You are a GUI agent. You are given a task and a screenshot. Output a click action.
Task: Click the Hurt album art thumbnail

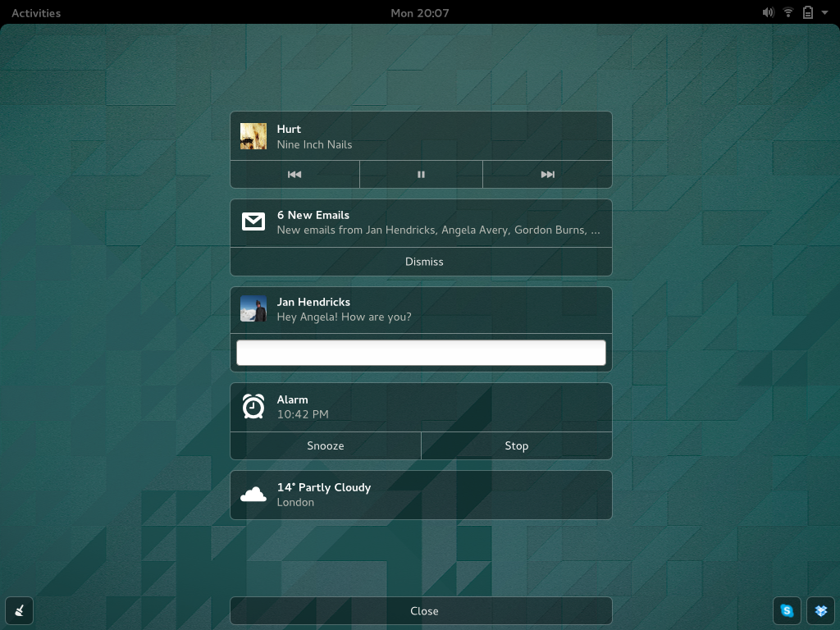[253, 135]
